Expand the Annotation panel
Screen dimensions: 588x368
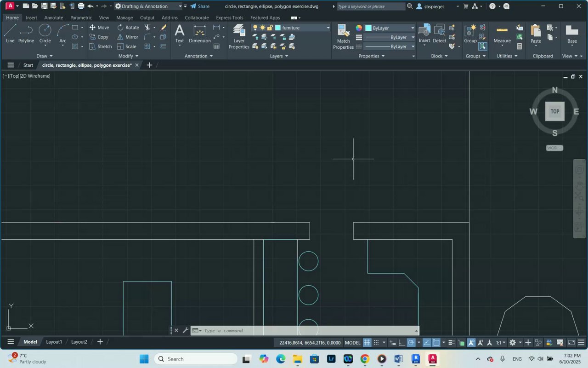(x=199, y=56)
